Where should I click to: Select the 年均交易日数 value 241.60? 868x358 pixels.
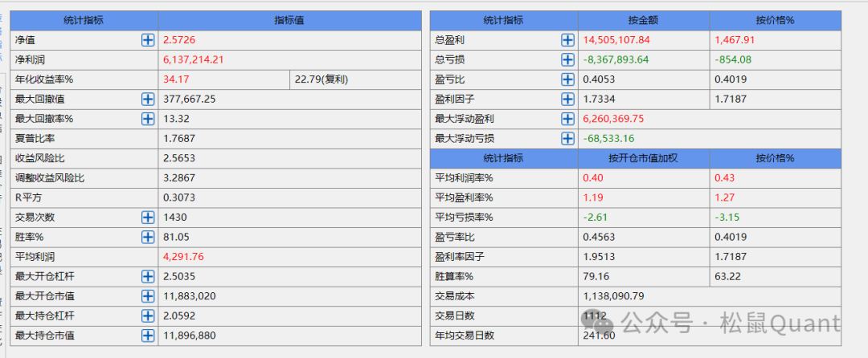coord(599,336)
